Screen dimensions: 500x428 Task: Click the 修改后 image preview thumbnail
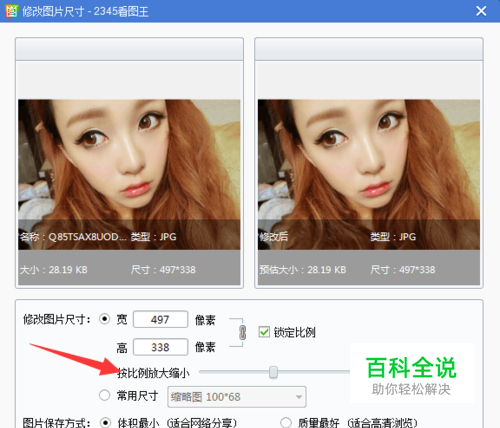tap(369, 174)
